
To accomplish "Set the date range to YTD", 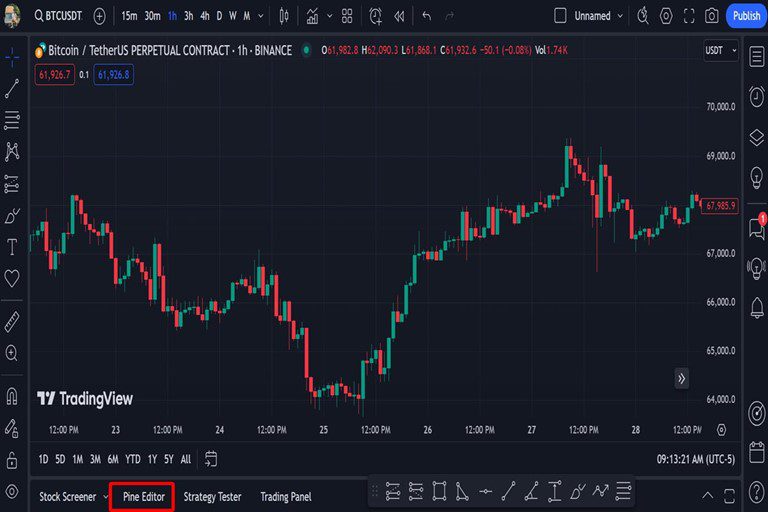I will coord(132,459).
